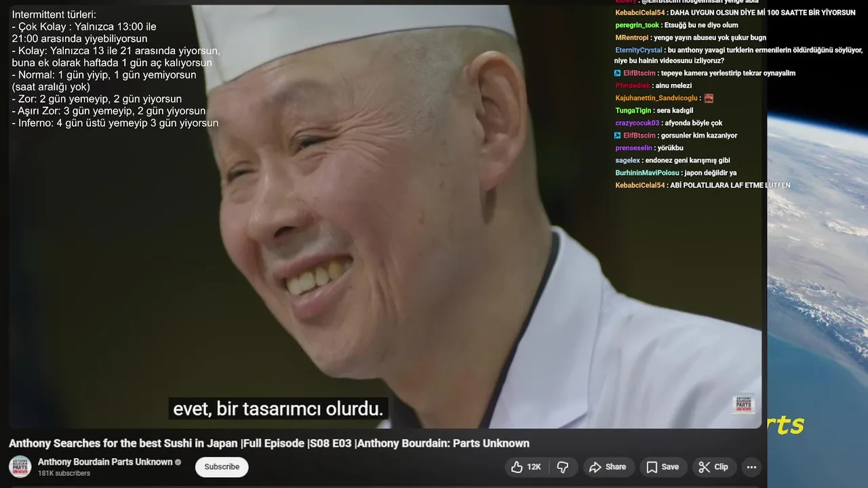
Task: Save the video to a playlist
Action: coord(663,467)
